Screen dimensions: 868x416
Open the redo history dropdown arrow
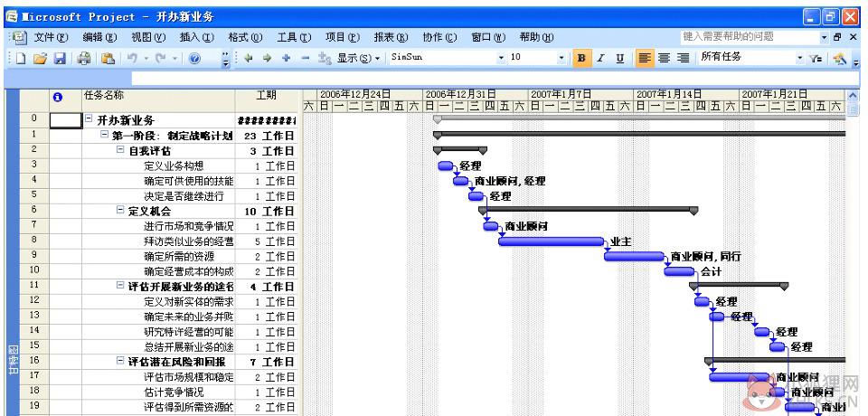(175, 58)
